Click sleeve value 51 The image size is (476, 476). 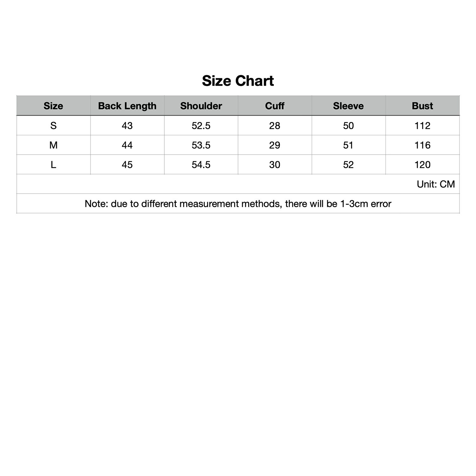pos(348,145)
